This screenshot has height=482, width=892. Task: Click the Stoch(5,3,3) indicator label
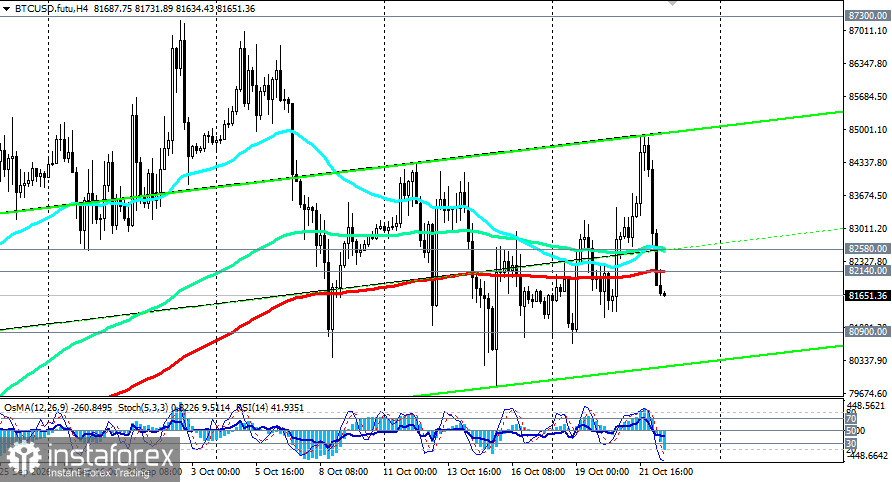174,408
